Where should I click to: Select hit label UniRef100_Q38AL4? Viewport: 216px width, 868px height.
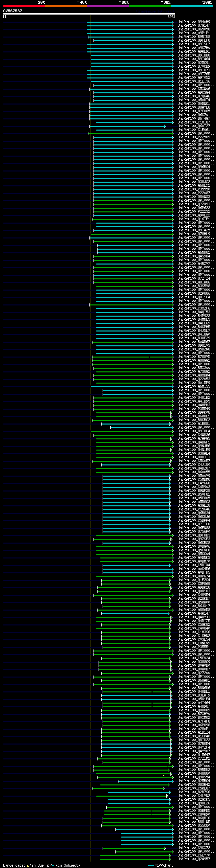tap(194, 453)
